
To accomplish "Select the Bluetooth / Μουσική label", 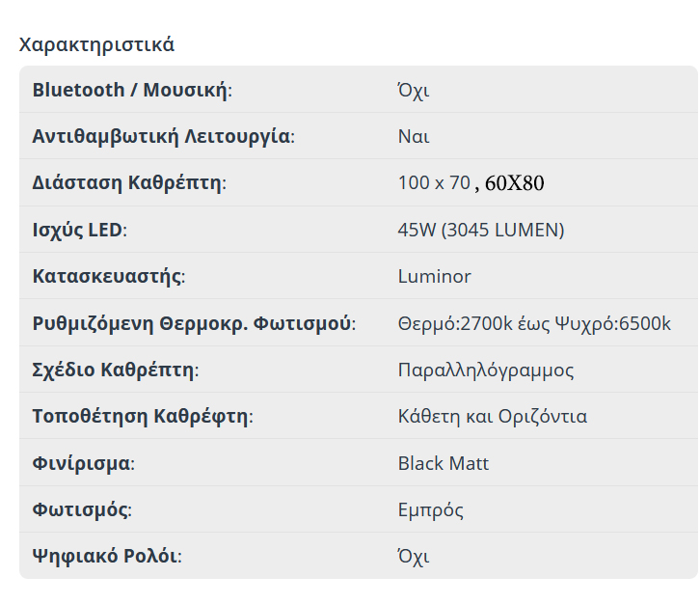I will (x=132, y=90).
